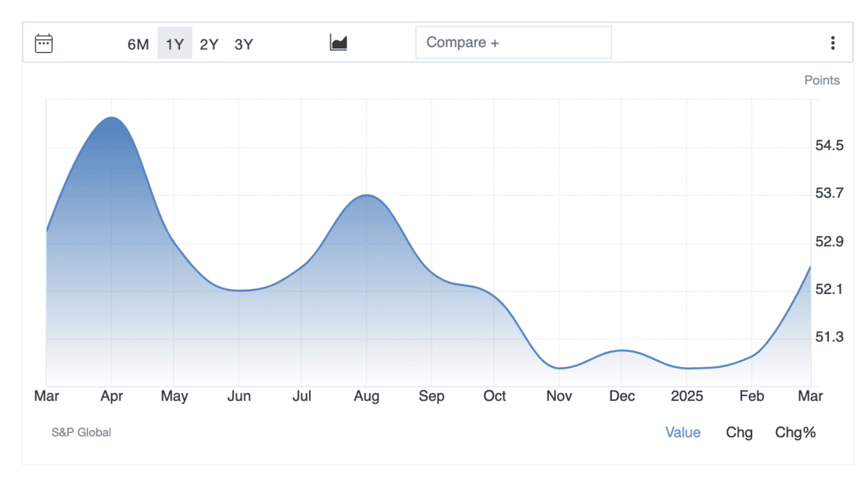Screen dimensions: 868x482
Task: Switch to the Chg view
Action: pos(739,432)
